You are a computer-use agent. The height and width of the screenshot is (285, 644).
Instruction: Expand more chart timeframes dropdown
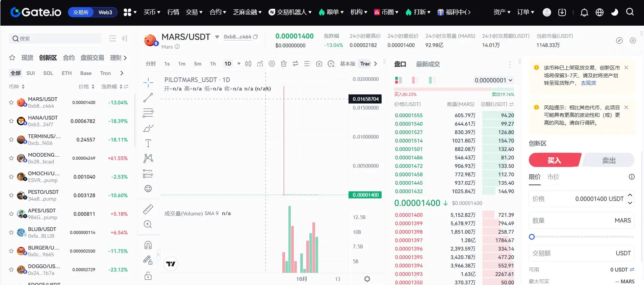pos(239,64)
